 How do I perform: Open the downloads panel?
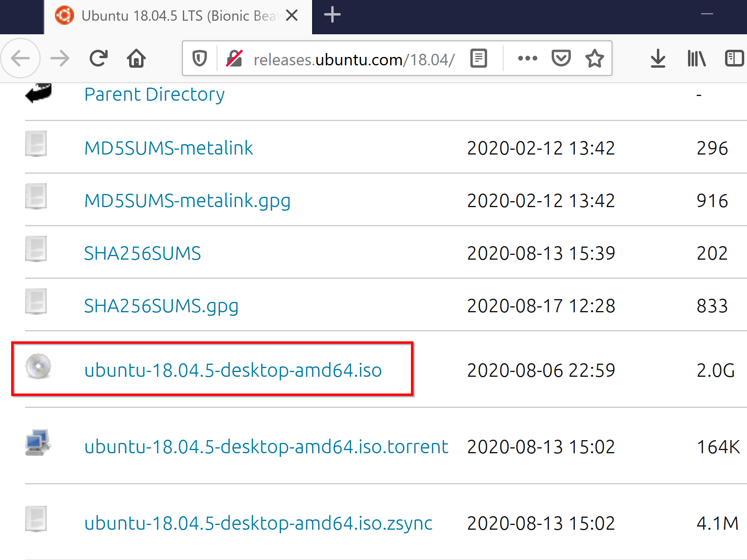coord(658,59)
